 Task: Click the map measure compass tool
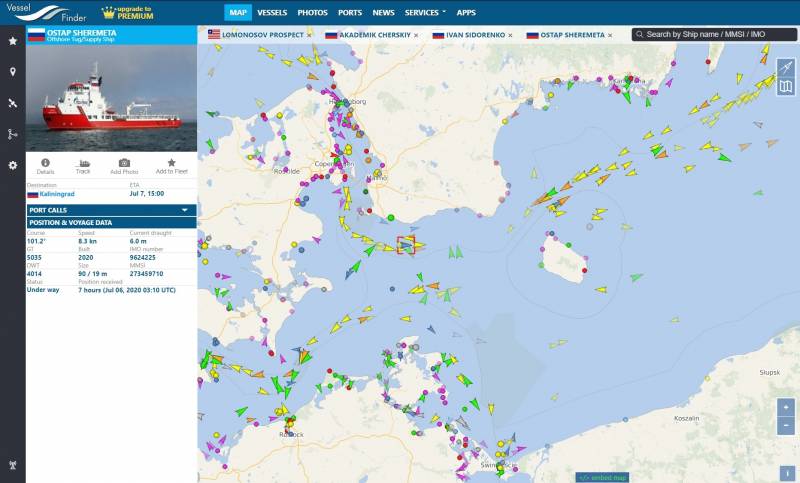pyautogui.click(x=786, y=67)
